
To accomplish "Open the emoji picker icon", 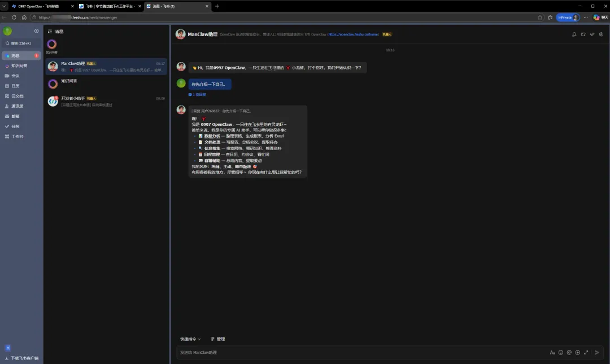I will (x=561, y=352).
